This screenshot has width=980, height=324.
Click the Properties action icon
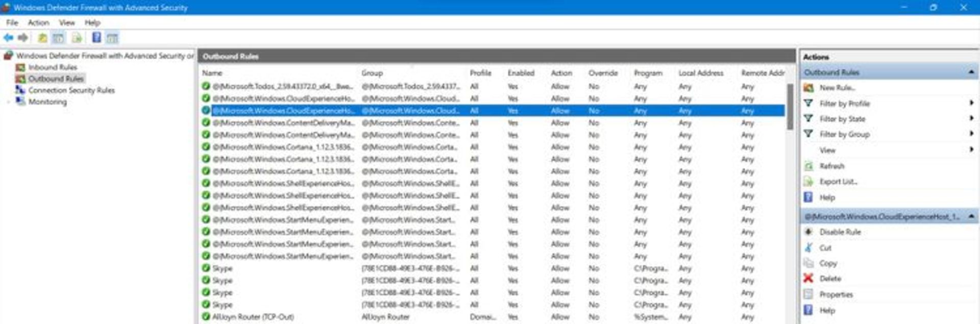(808, 294)
